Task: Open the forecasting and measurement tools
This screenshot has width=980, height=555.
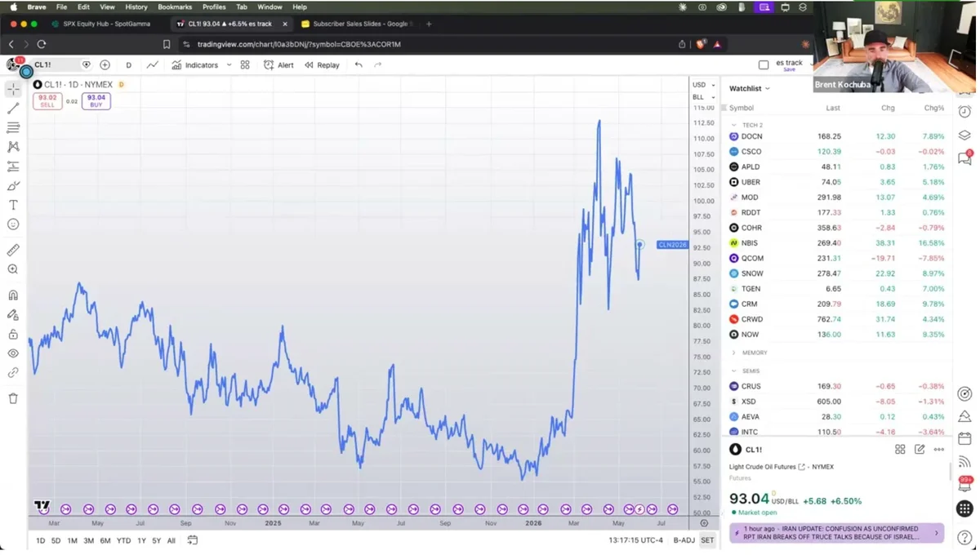Action: pyautogui.click(x=13, y=166)
